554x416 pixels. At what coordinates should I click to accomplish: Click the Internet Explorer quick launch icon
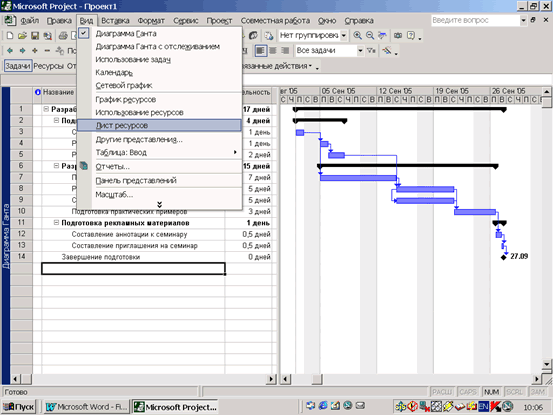click(323, 406)
